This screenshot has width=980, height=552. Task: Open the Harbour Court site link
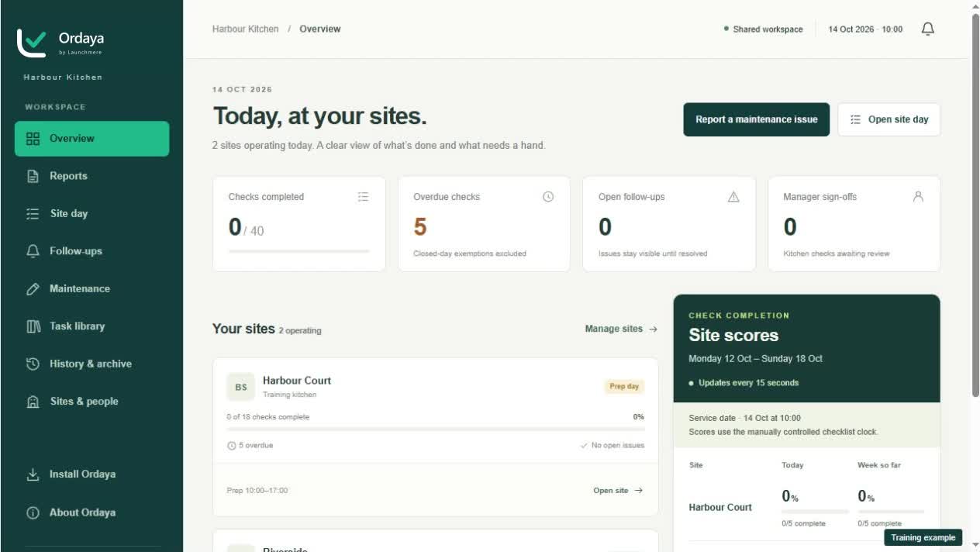click(618, 491)
